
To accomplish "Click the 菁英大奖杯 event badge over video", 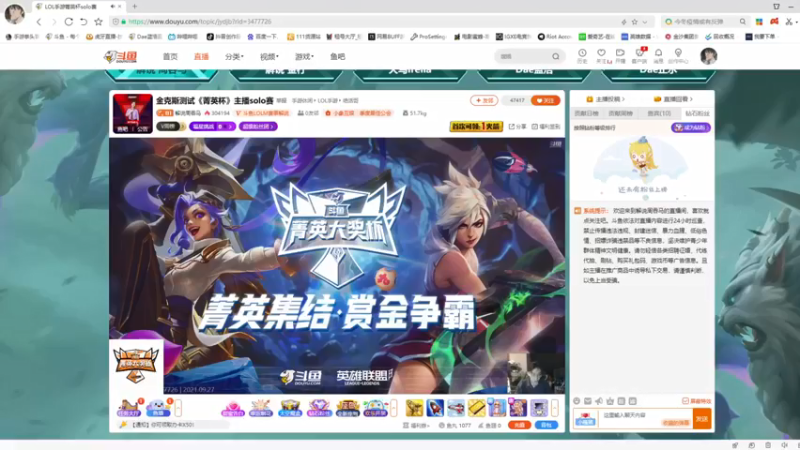I will click(x=136, y=365).
